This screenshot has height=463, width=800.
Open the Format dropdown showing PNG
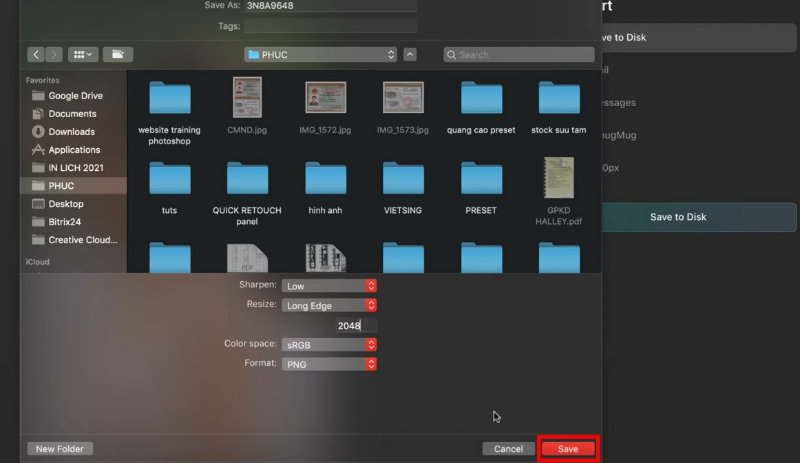[329, 364]
